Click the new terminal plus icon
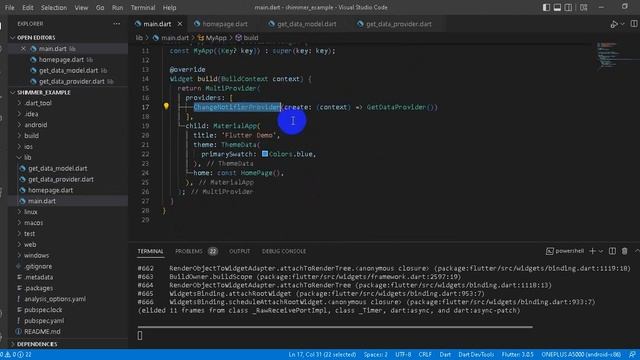Viewport: 640px width, 360px height. [x=592, y=251]
